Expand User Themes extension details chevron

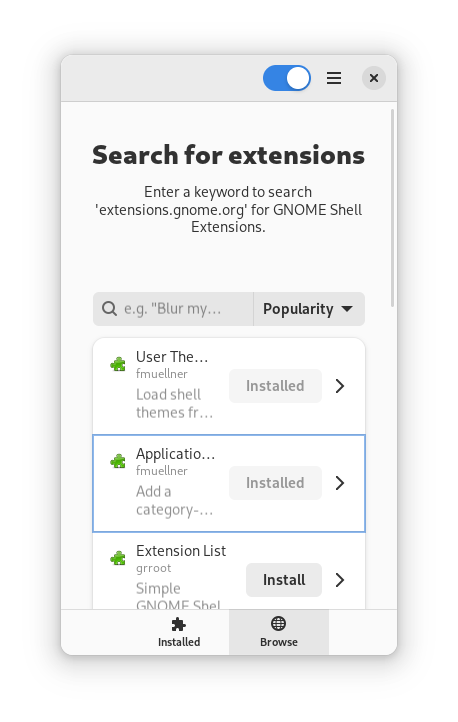340,386
